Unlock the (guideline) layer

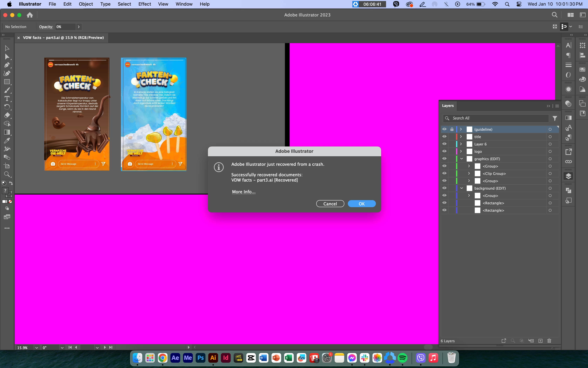[452, 129]
